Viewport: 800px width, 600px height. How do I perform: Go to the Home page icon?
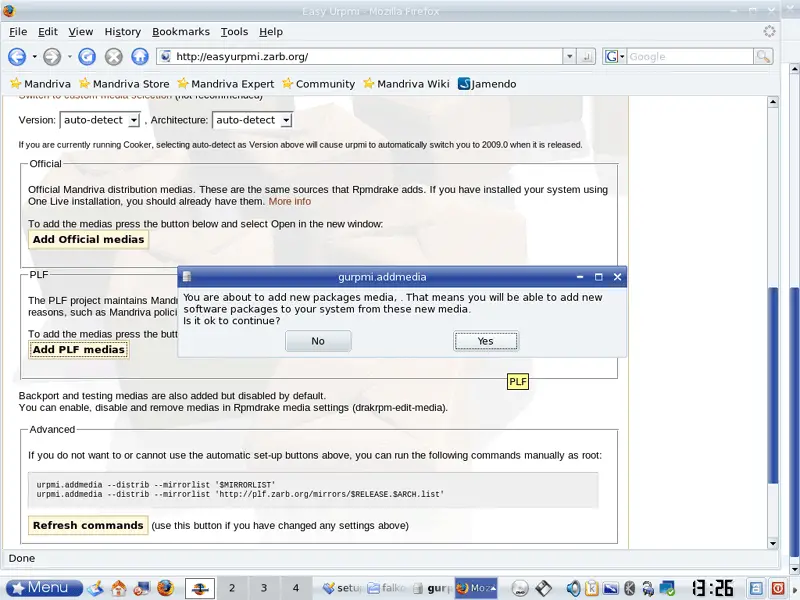(140, 57)
